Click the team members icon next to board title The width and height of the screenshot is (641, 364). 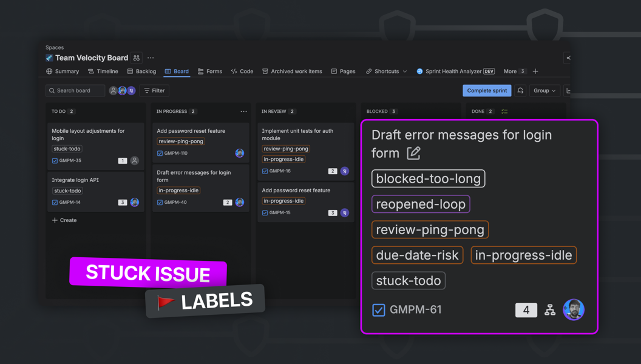137,58
